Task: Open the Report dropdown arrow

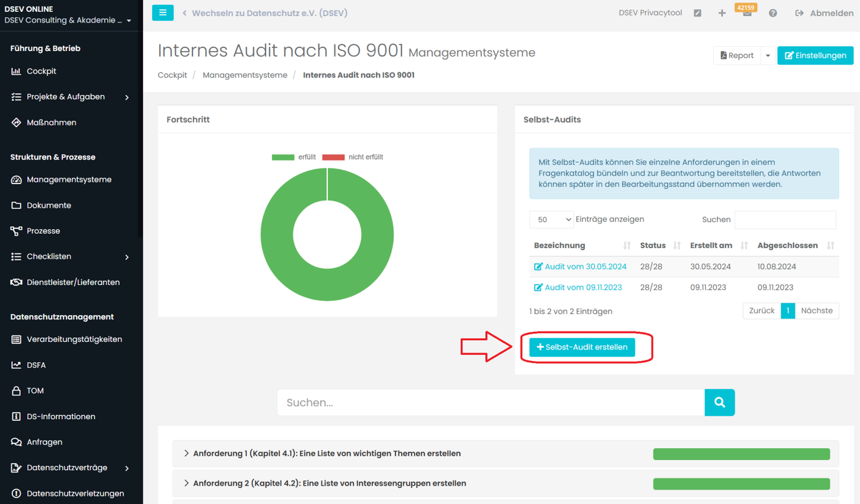Action: (x=768, y=55)
